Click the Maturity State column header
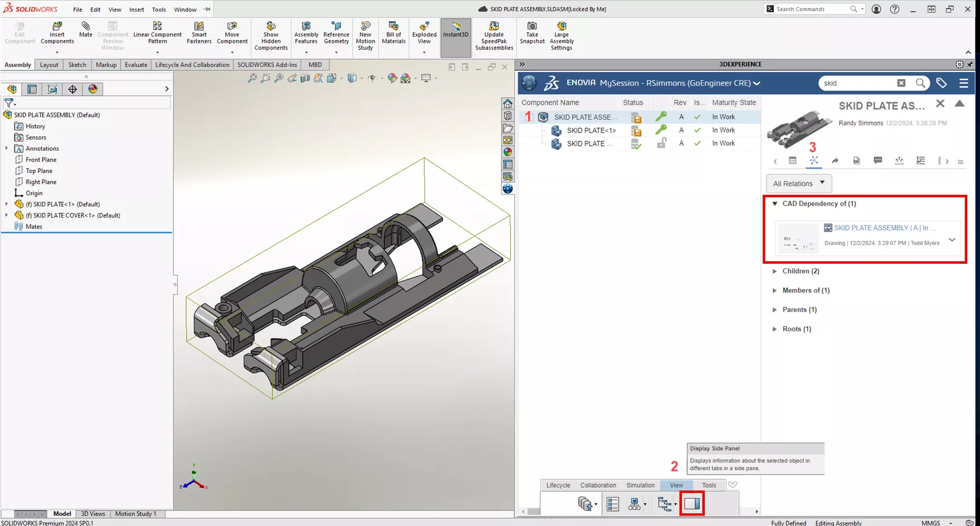 point(734,102)
